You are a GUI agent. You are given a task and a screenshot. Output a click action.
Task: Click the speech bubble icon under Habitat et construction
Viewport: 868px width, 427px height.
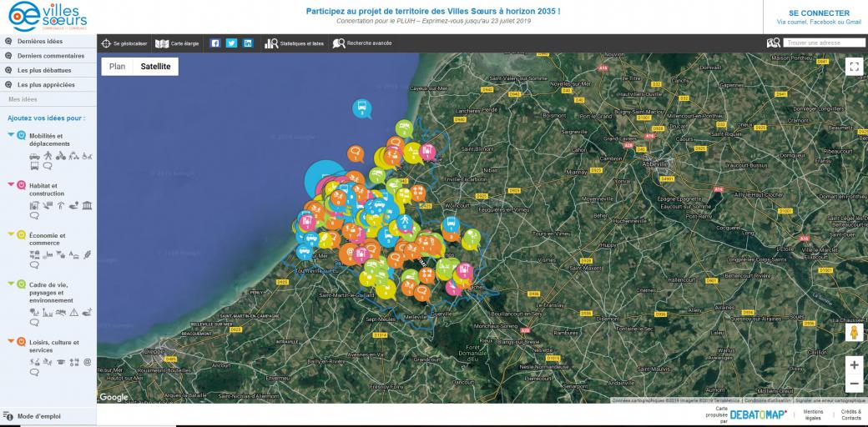pos(34,215)
